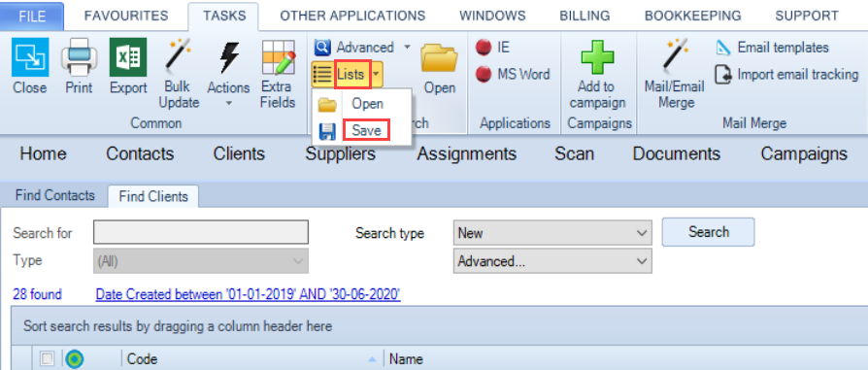Choose Open from the Lists menu
The width and height of the screenshot is (868, 370).
click(x=368, y=104)
